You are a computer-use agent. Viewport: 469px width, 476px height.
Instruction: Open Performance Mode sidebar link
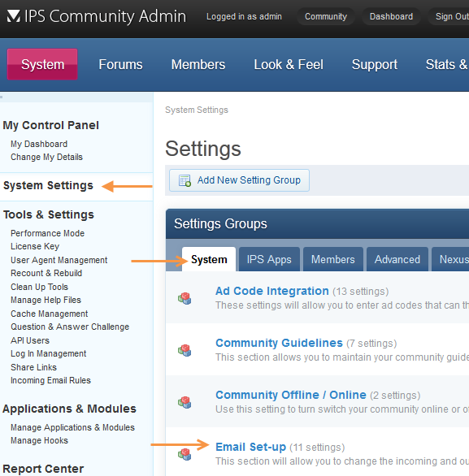[48, 233]
